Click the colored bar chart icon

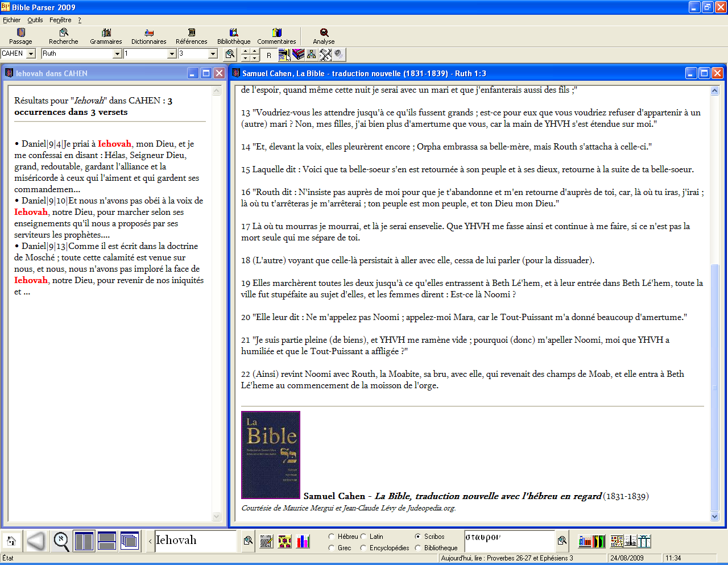304,541
